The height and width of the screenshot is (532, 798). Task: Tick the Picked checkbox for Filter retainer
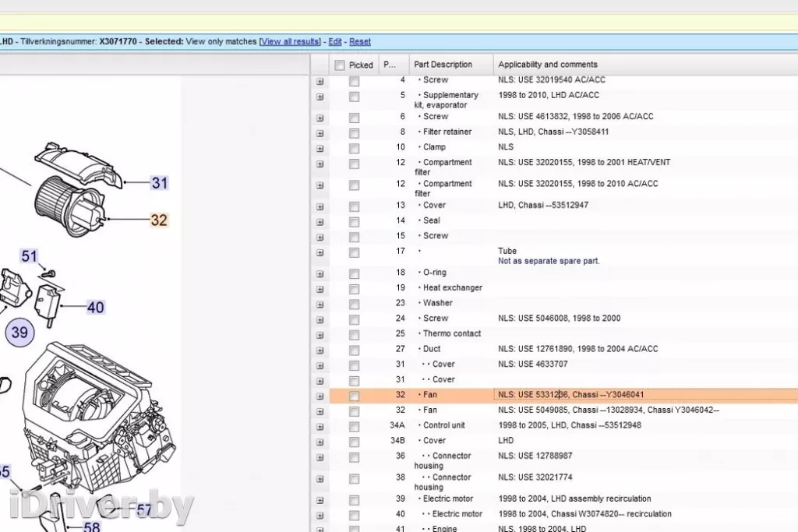point(355,133)
